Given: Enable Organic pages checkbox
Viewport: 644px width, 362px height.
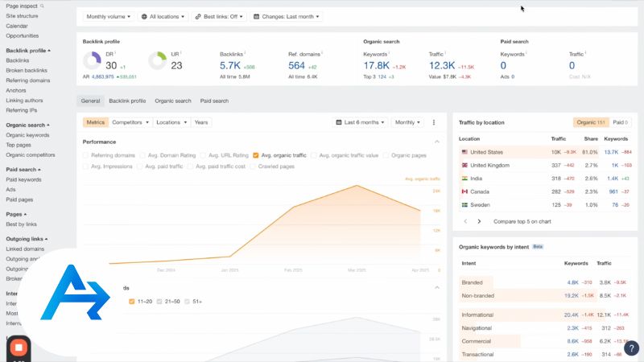Looking at the screenshot, I should (386, 155).
